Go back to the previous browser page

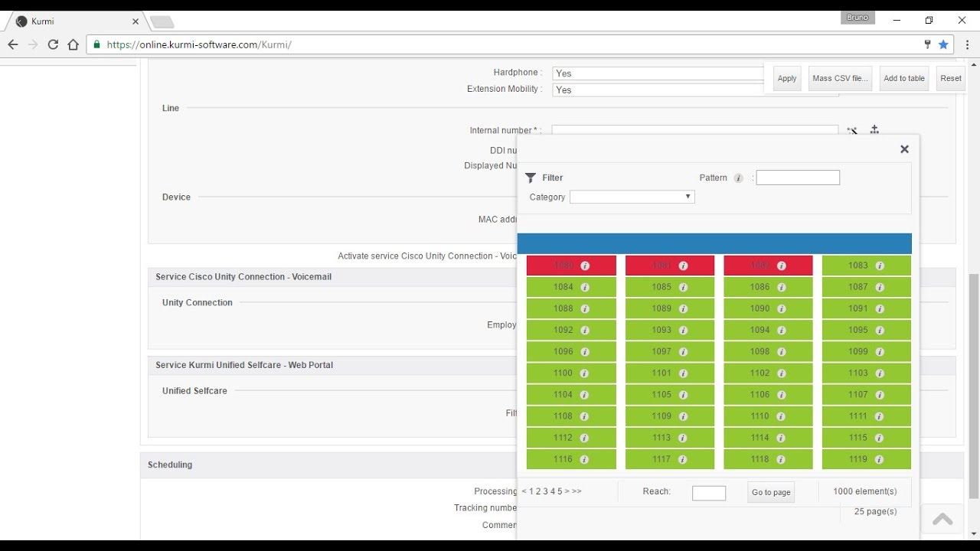13,44
